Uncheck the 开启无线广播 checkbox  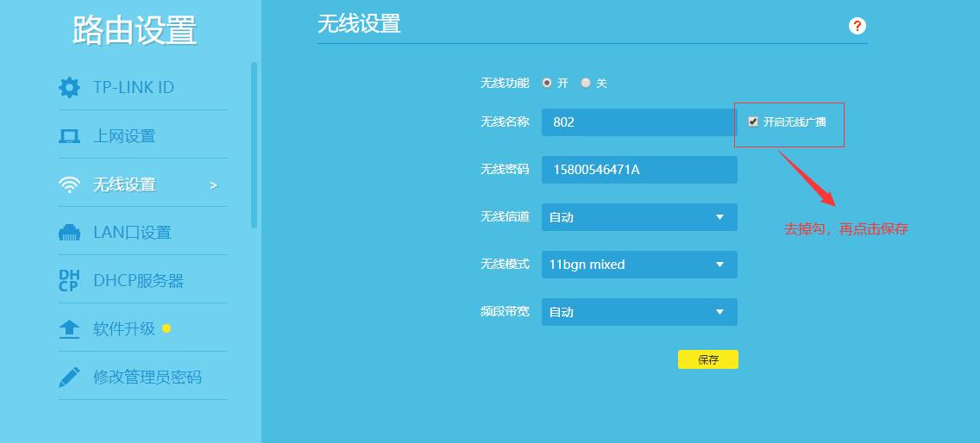[x=753, y=122]
